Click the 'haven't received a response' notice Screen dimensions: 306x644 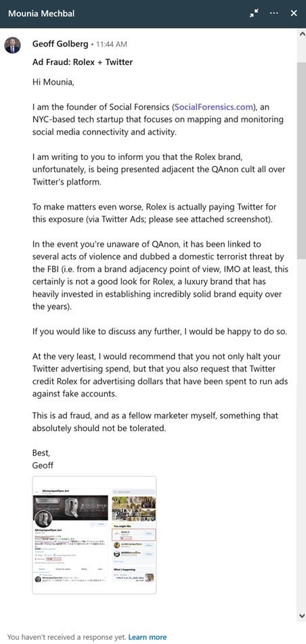(68, 637)
